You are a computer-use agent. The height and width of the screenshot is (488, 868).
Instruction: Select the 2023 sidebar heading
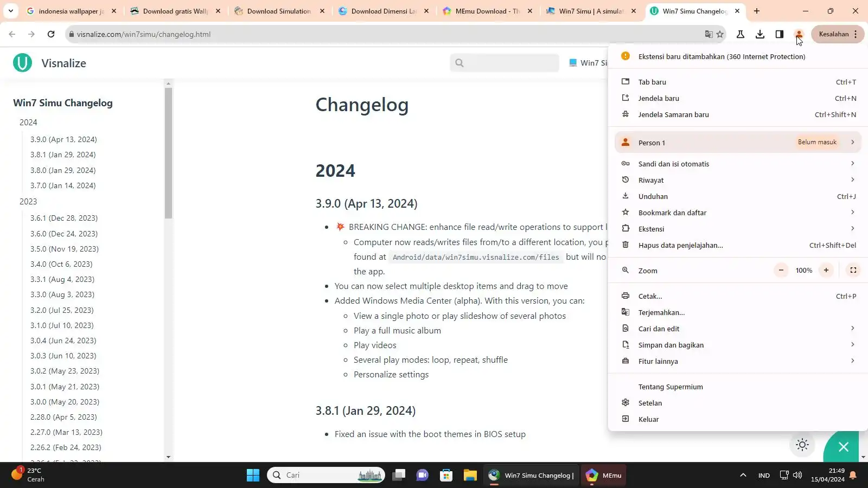[x=28, y=201]
